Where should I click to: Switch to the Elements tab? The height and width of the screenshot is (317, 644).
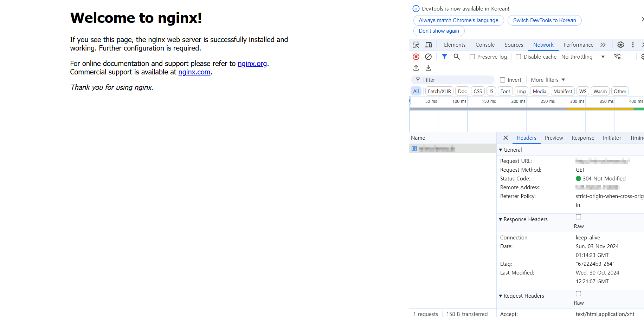(x=455, y=45)
